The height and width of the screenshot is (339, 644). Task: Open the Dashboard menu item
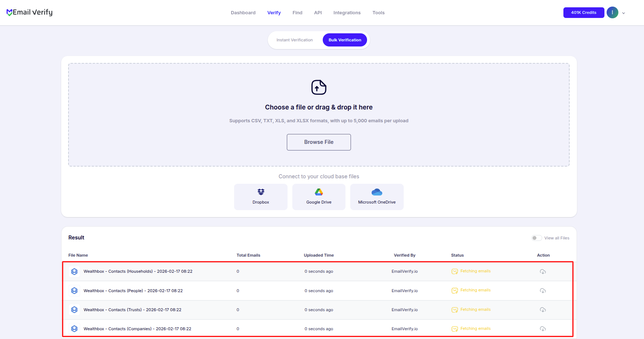point(243,12)
